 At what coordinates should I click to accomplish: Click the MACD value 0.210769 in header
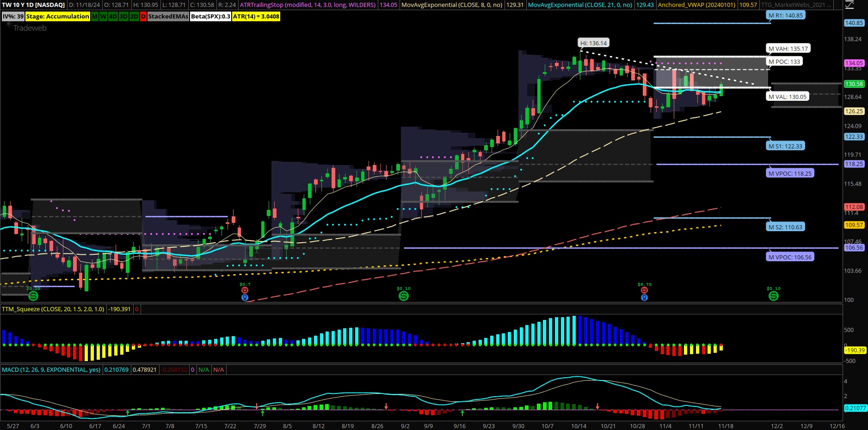coord(117,369)
